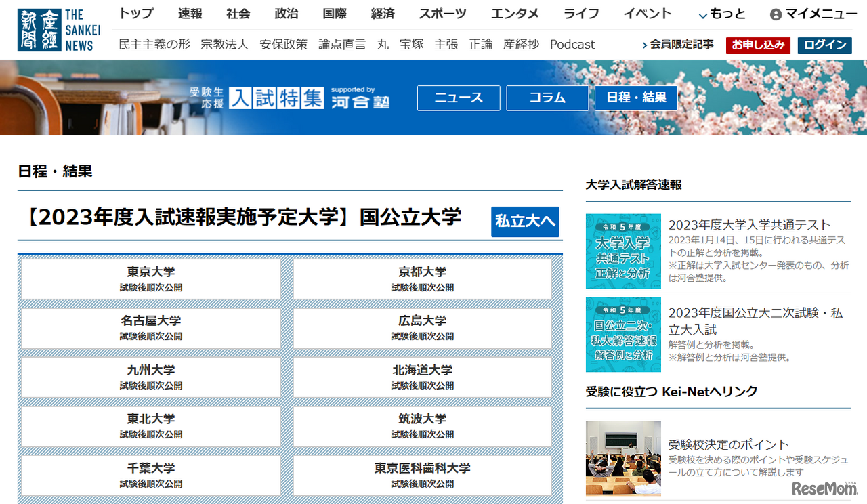Open the Podcast section
Screen dimensions: 867x504
pyautogui.click(x=572, y=44)
